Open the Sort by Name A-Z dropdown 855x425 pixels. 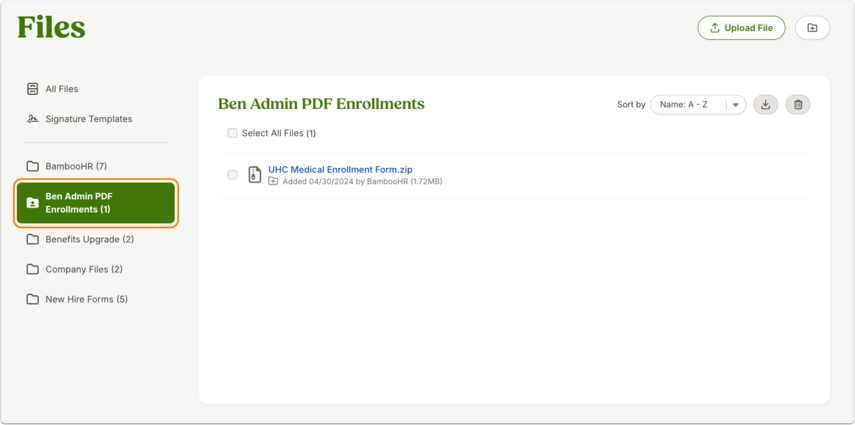click(698, 105)
